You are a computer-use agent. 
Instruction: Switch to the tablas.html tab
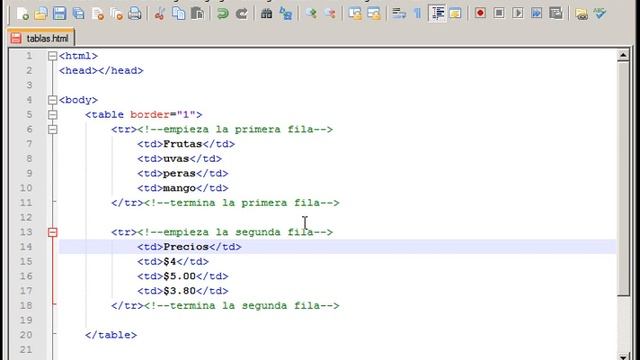click(x=41, y=38)
